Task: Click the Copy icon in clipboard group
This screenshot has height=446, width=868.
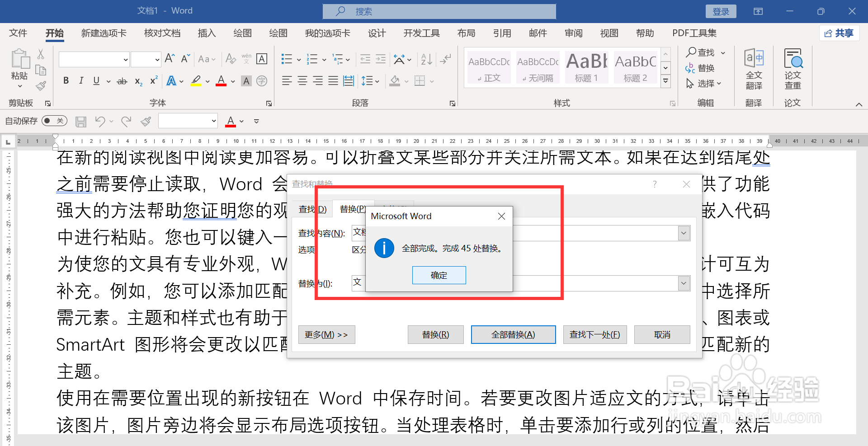Action: coord(41,70)
